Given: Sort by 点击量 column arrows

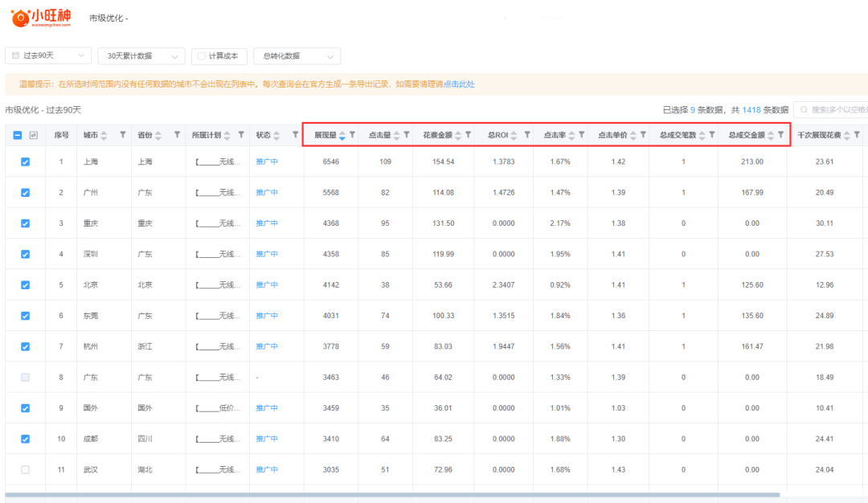Looking at the screenshot, I should (396, 136).
